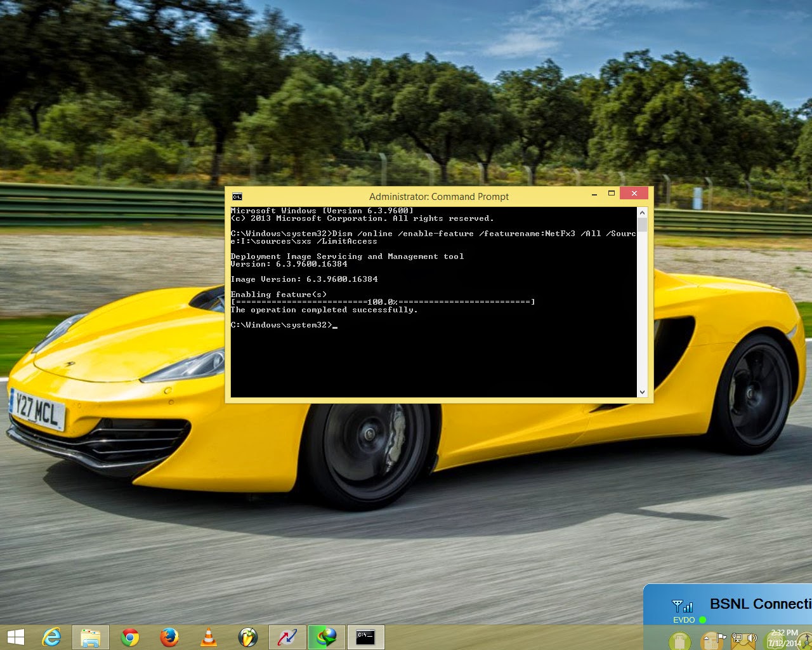812x650 pixels.
Task: Click the EVDO label in BSNL widget
Action: click(684, 620)
